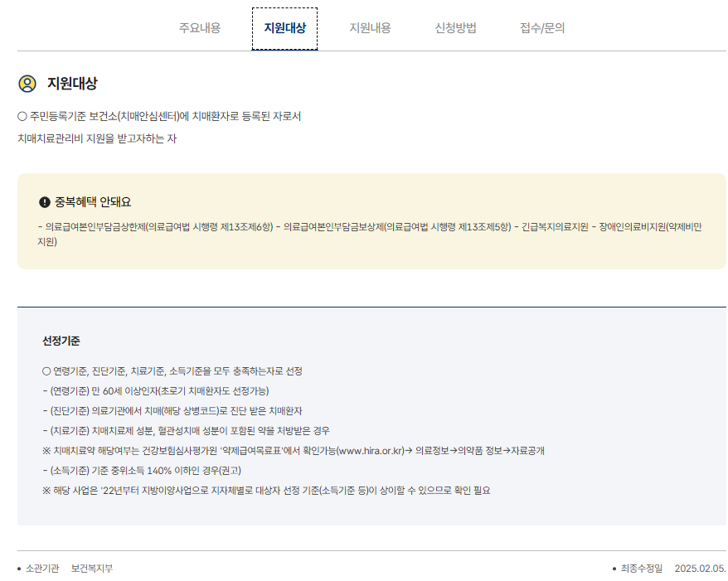
Task: Click the (소득기준) 기준 중위소득 140% line
Action: tap(142, 471)
